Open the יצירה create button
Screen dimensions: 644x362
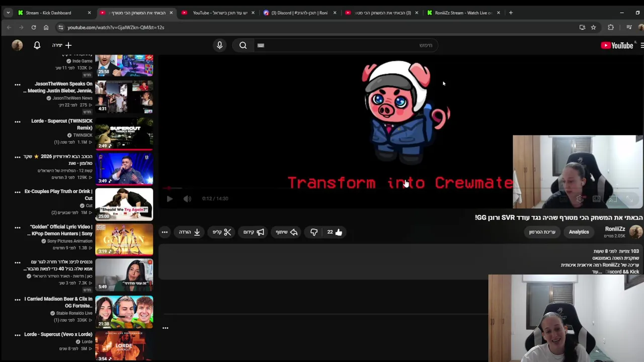pyautogui.click(x=62, y=45)
